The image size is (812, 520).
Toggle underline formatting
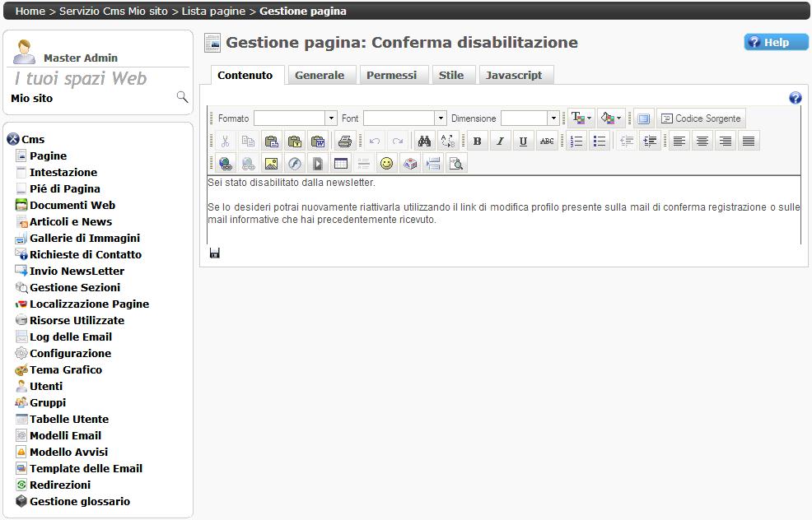click(x=523, y=142)
